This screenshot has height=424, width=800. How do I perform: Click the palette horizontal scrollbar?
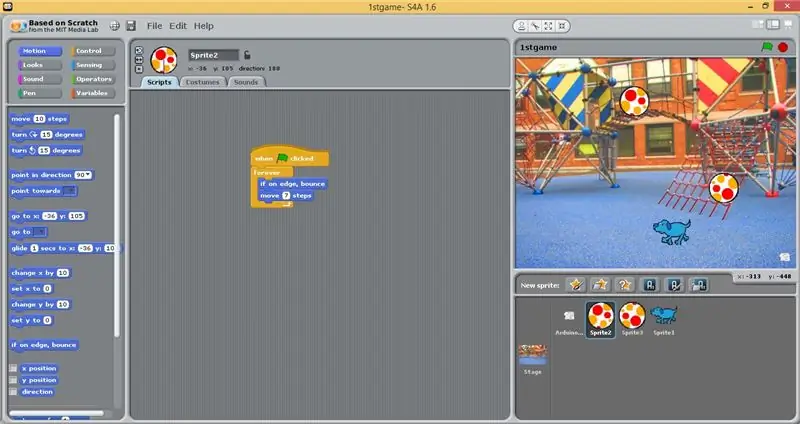(57, 413)
